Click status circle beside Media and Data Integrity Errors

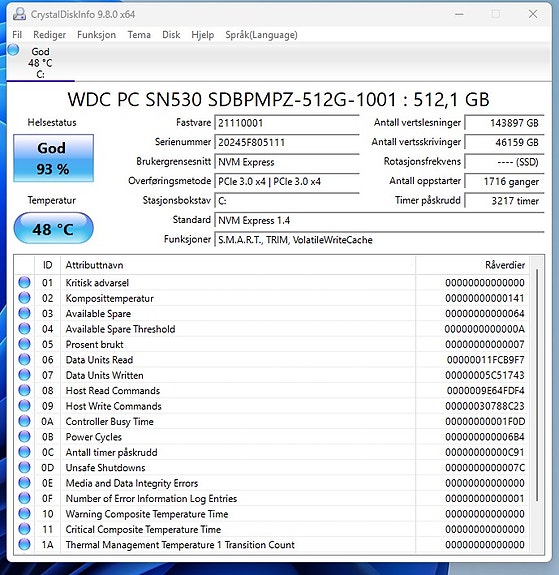[24, 483]
